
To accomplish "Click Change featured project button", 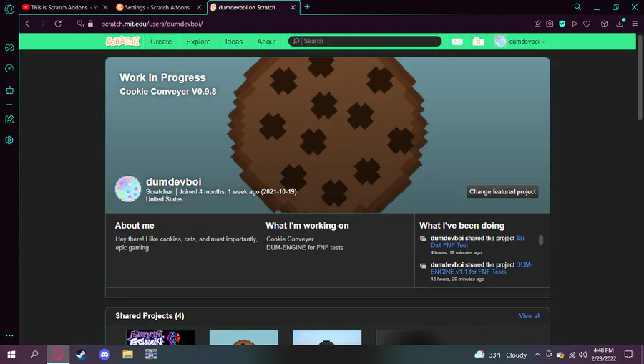I will 502,191.
